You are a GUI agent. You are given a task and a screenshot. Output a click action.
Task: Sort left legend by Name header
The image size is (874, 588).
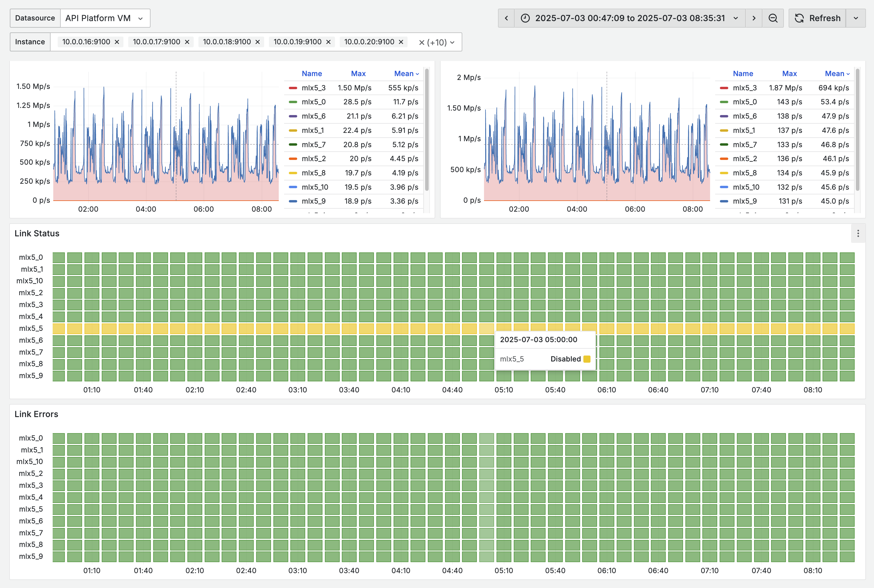(312, 73)
